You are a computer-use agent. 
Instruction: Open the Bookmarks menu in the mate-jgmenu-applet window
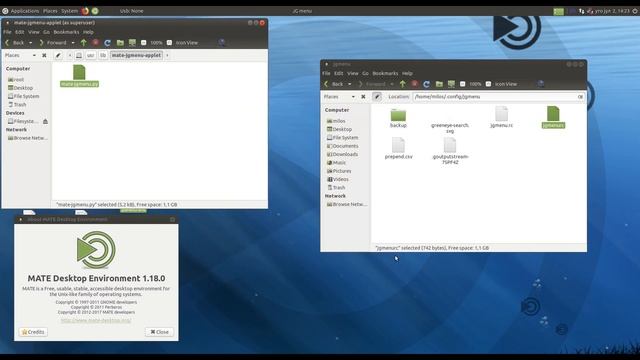[x=66, y=32]
